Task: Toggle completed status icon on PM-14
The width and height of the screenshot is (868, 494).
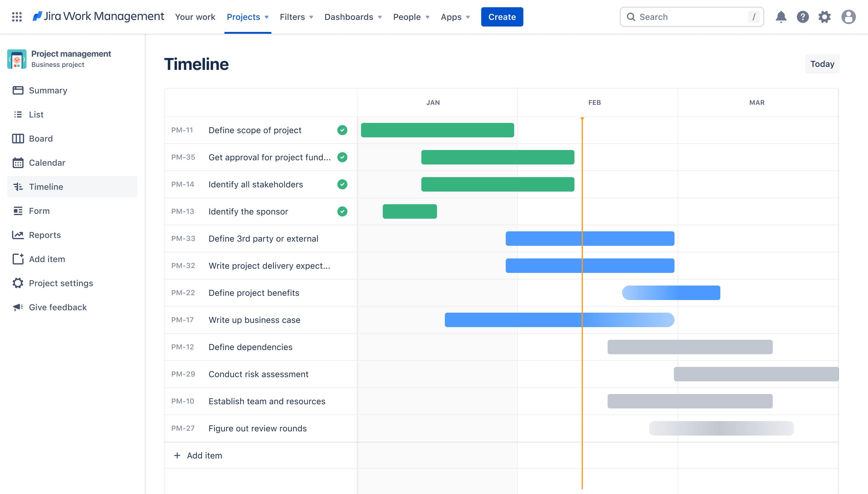Action: [342, 184]
